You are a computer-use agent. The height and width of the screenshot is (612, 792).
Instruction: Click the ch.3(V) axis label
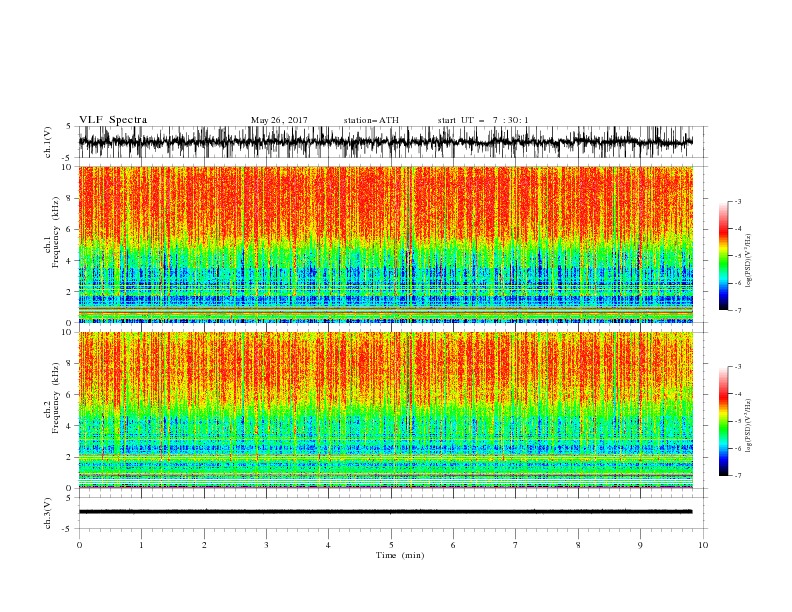48,513
